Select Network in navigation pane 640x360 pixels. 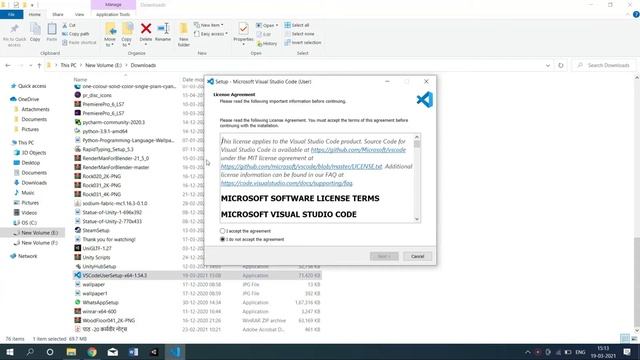(x=27, y=256)
